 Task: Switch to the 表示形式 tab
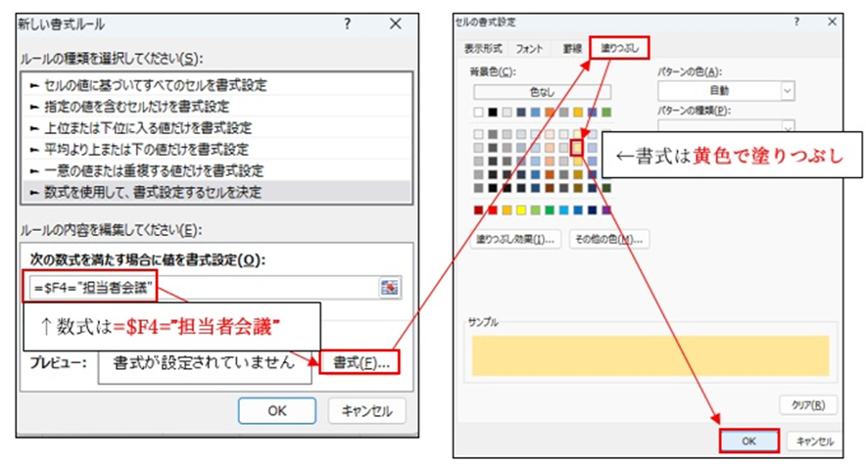[483, 48]
